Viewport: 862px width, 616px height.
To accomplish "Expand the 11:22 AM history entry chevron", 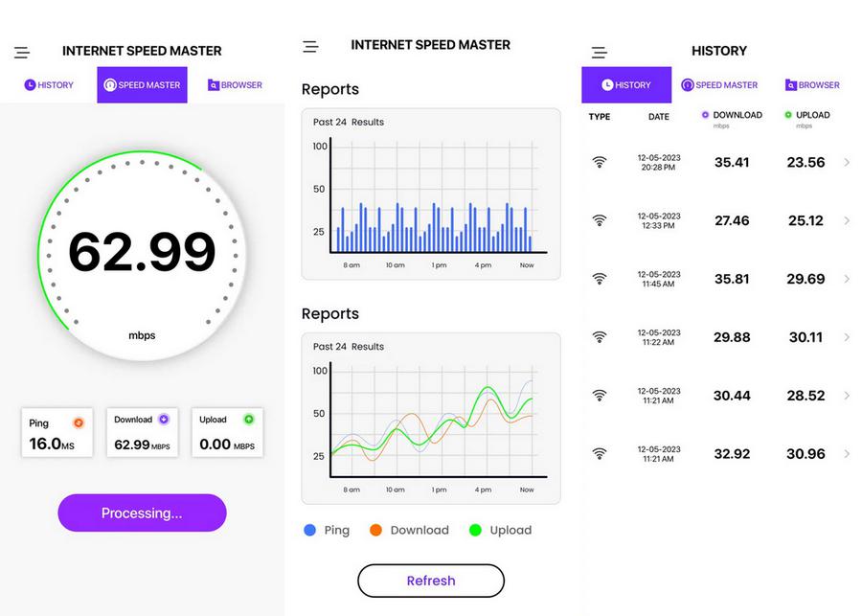I will [847, 337].
